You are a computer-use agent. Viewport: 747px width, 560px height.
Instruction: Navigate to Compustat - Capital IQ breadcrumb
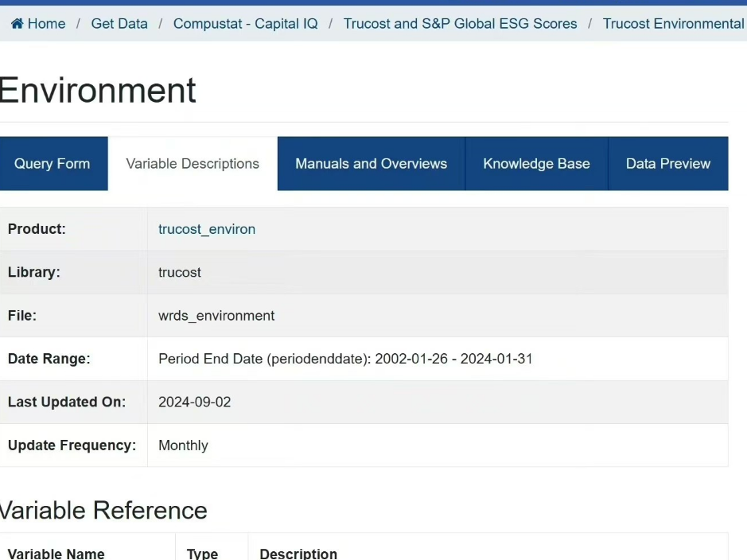[x=245, y=24]
